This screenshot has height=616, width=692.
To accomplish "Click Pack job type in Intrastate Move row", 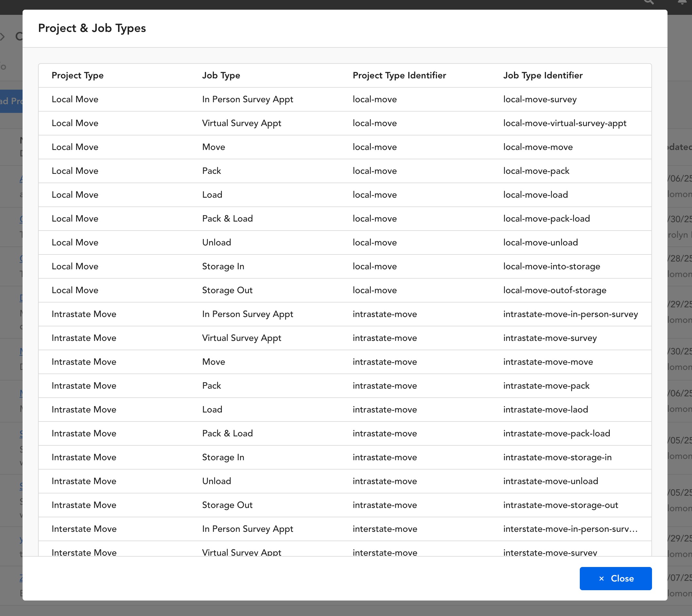I will tap(211, 386).
